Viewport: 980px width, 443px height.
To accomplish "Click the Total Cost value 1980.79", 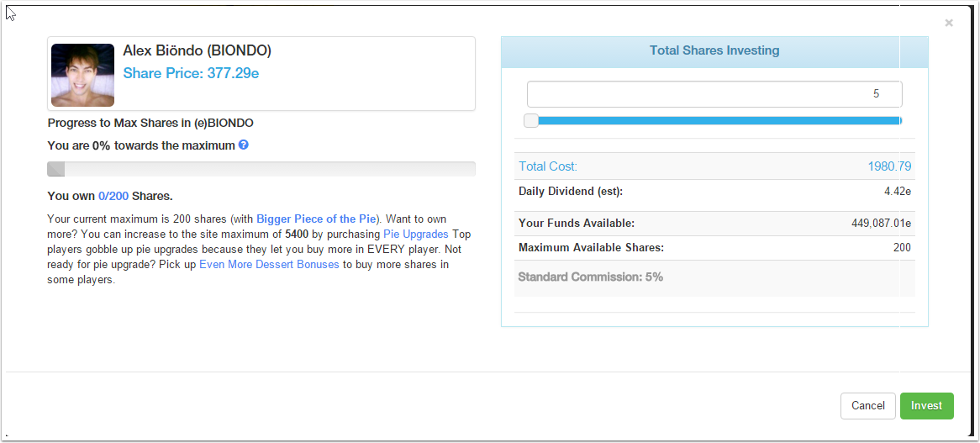I will (x=889, y=166).
